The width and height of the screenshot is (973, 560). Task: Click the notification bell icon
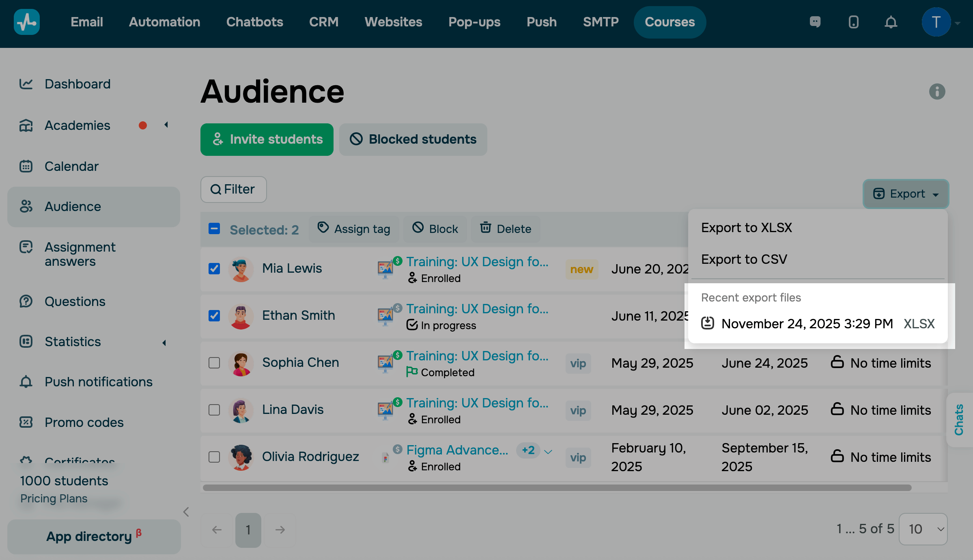click(891, 22)
